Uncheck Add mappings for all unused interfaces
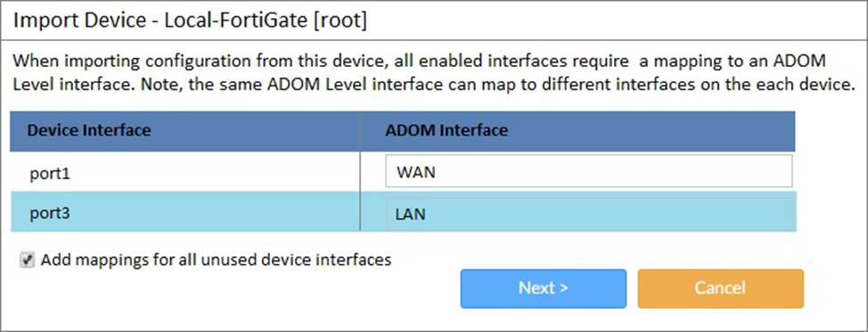 pyautogui.click(x=27, y=260)
